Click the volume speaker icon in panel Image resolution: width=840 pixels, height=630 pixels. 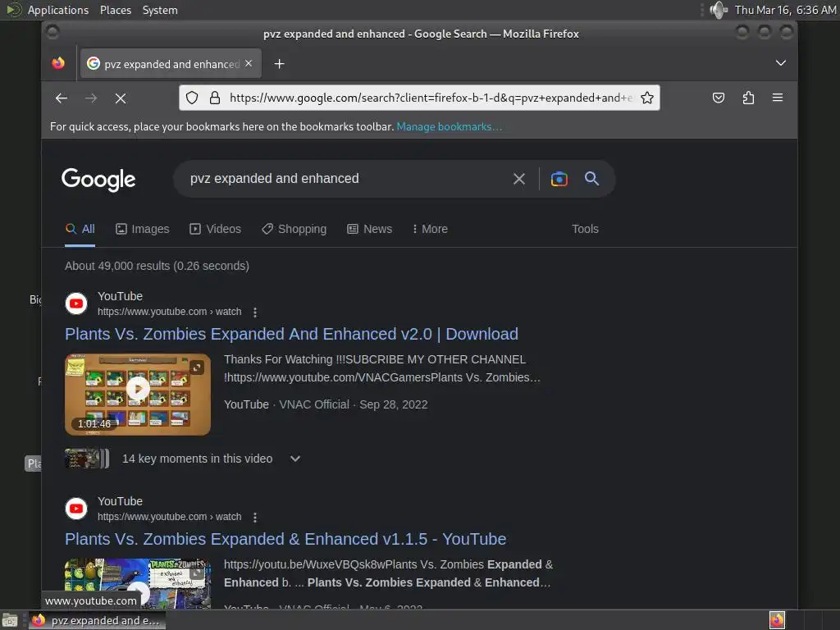click(718, 10)
